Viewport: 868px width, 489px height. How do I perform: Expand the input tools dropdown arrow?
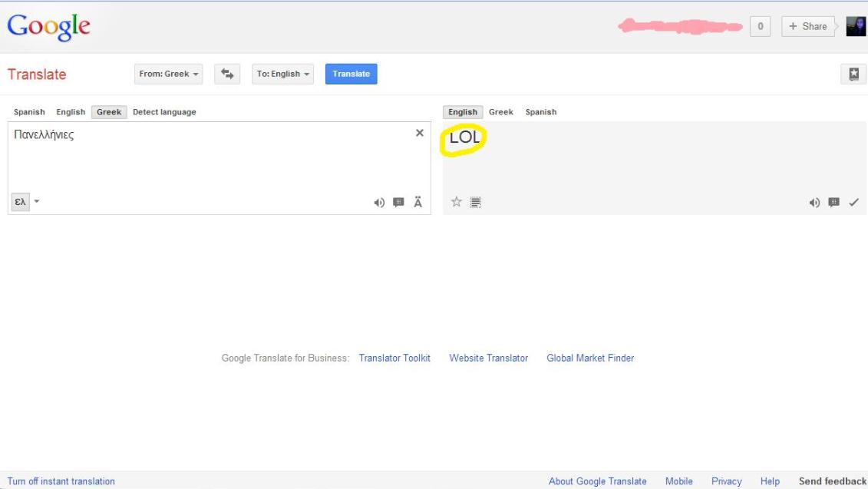point(37,201)
